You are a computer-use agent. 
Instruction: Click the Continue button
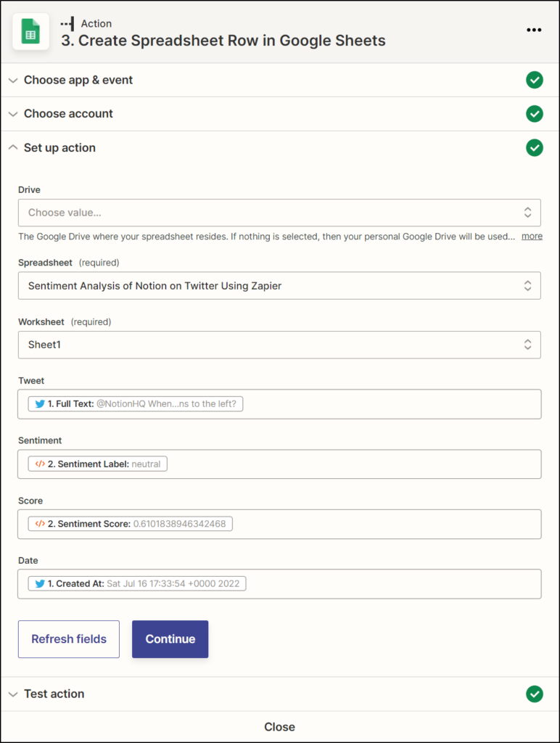(x=170, y=639)
